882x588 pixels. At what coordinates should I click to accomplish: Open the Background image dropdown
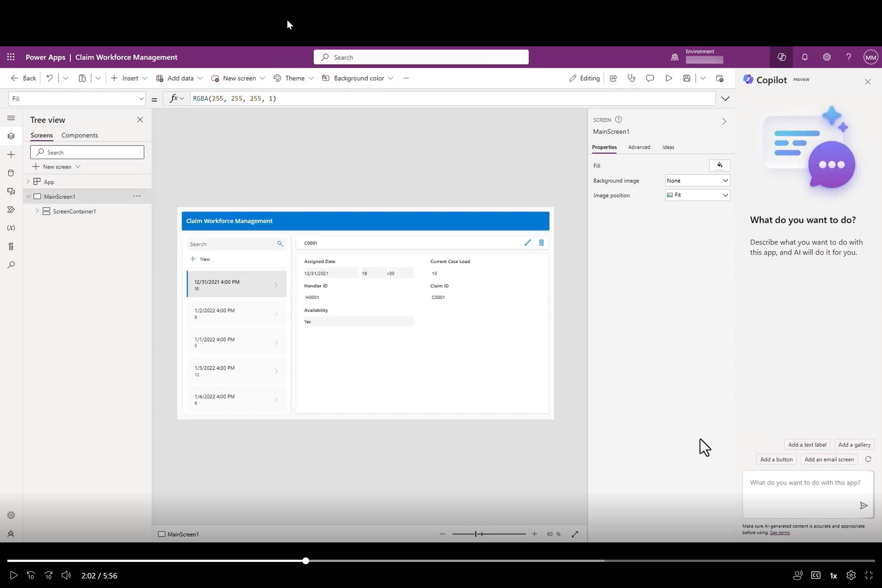point(698,180)
